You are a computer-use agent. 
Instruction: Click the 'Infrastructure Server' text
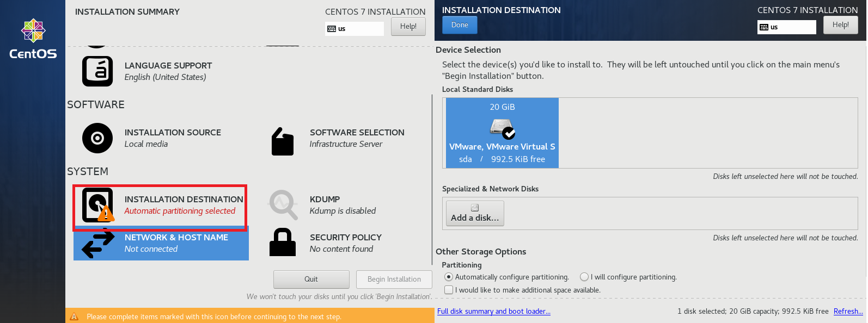click(346, 144)
